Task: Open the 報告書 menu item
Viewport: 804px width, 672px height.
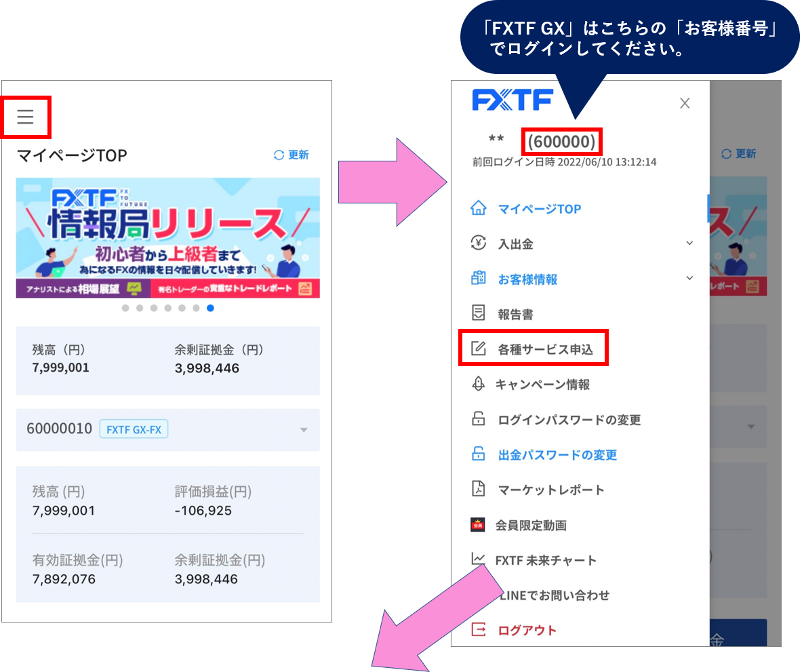Action: (x=516, y=315)
